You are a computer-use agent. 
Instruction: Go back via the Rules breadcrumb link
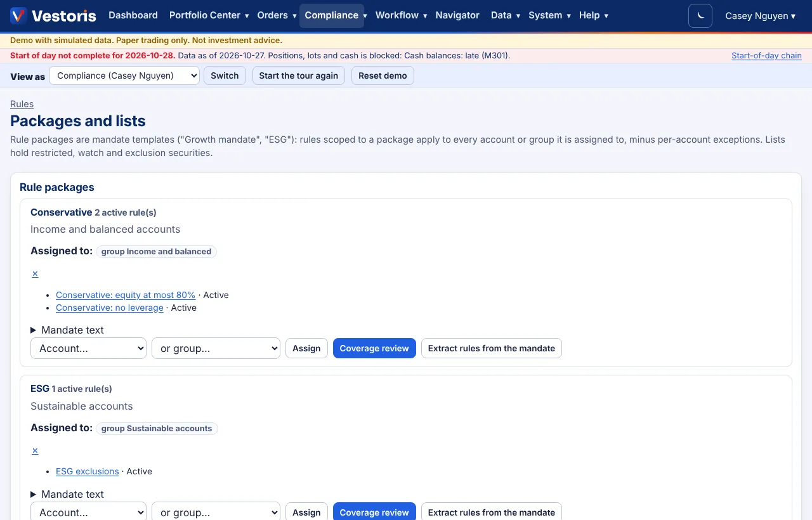(x=22, y=104)
